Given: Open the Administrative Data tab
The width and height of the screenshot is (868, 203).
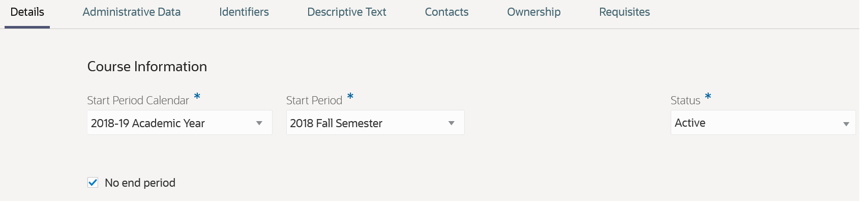Looking at the screenshot, I should click(132, 12).
